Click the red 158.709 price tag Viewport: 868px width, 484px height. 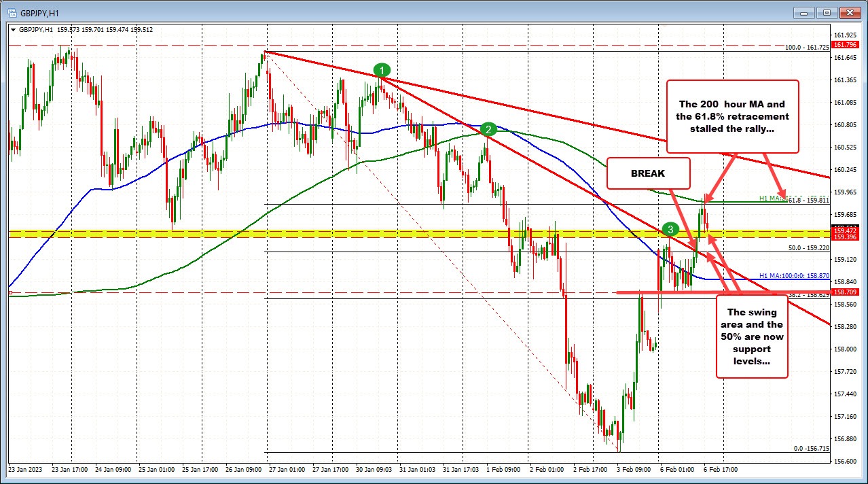845,292
